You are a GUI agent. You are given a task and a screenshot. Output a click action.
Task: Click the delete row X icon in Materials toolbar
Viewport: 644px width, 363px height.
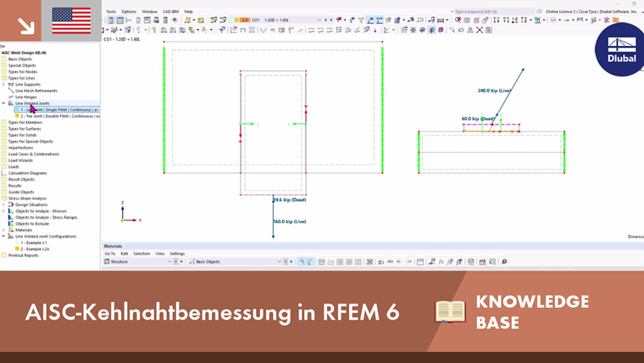(x=369, y=261)
